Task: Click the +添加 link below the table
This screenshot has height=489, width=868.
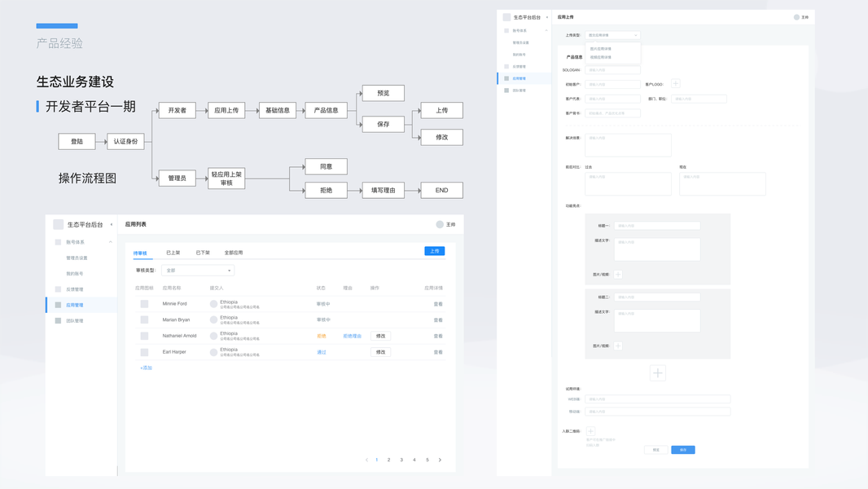Action: tap(146, 368)
